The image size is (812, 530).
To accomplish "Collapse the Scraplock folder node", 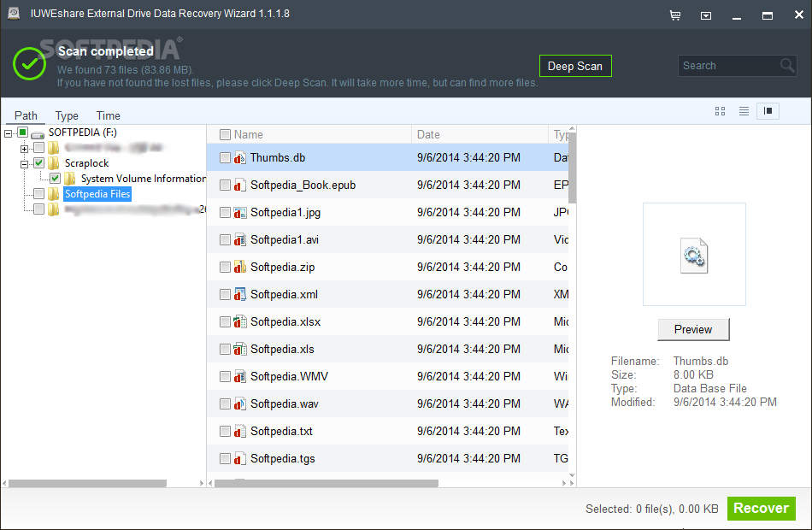I will [x=24, y=164].
